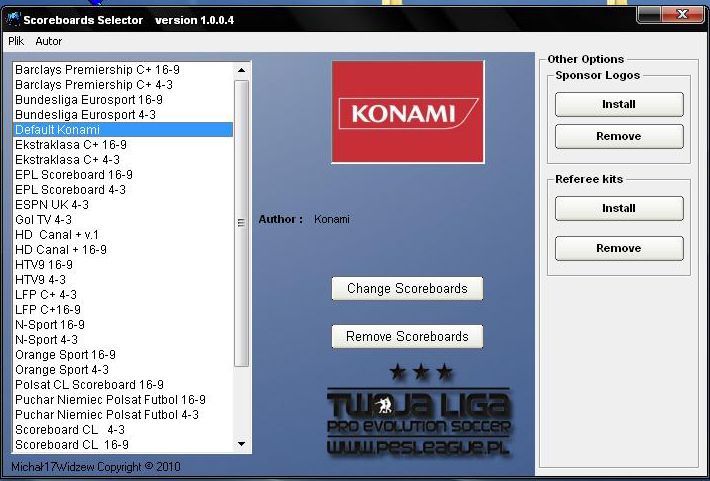Select ESPN UK 4-3 in list
Viewport: 710px width, 481px height.
coord(52,205)
